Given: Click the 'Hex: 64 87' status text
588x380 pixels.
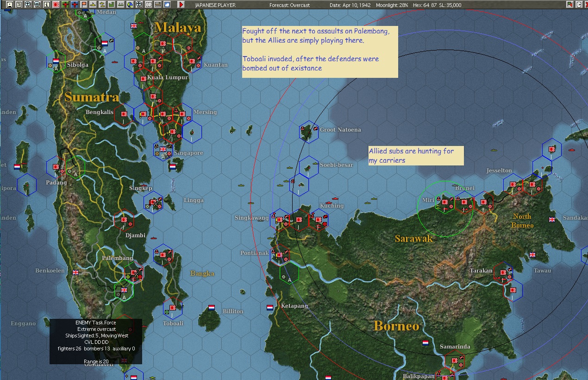Looking at the screenshot, I should click(x=424, y=5).
